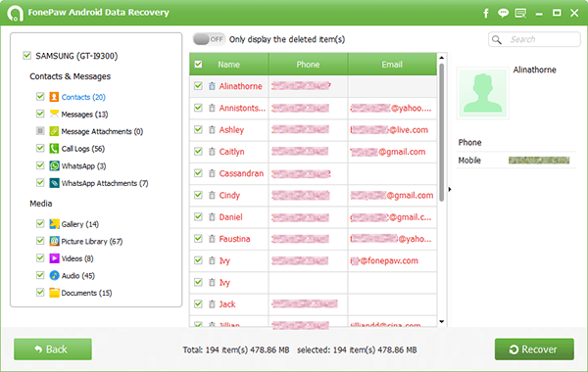The width and height of the screenshot is (588, 372).
Task: Click the trash icon beside Jack
Action: [212, 304]
